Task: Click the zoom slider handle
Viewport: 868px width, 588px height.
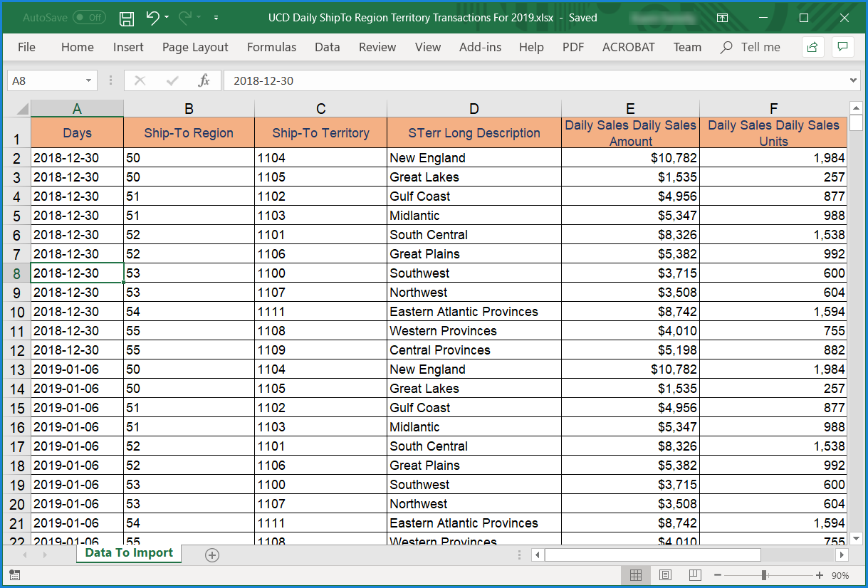Action: coord(764,575)
